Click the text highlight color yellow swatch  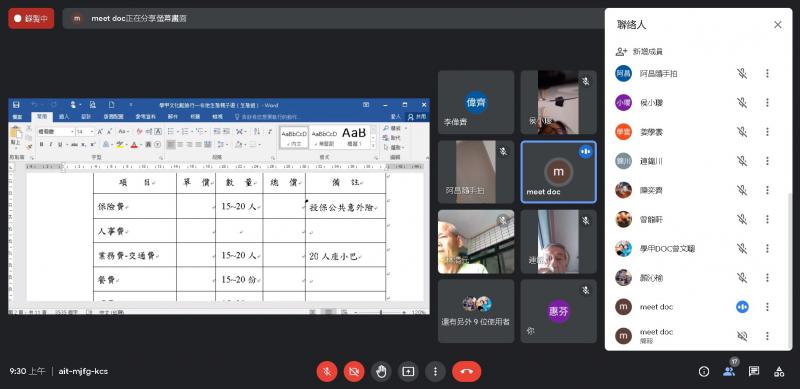tap(120, 144)
